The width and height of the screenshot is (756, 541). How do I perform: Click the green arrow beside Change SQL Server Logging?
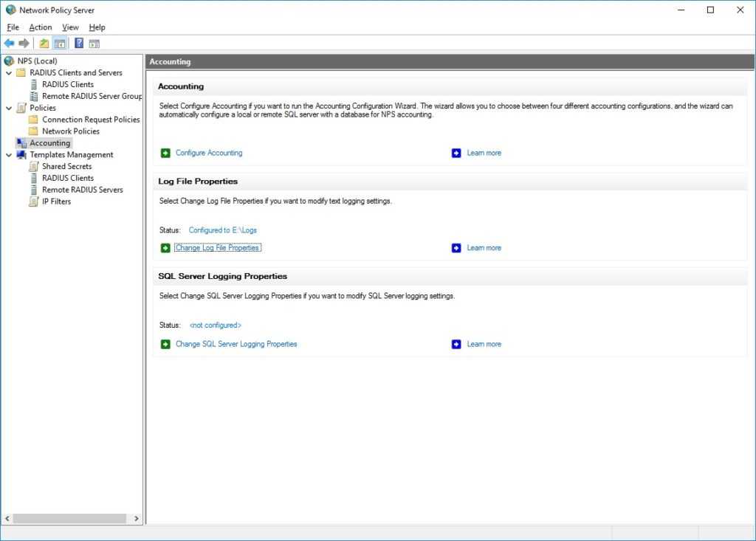point(165,344)
